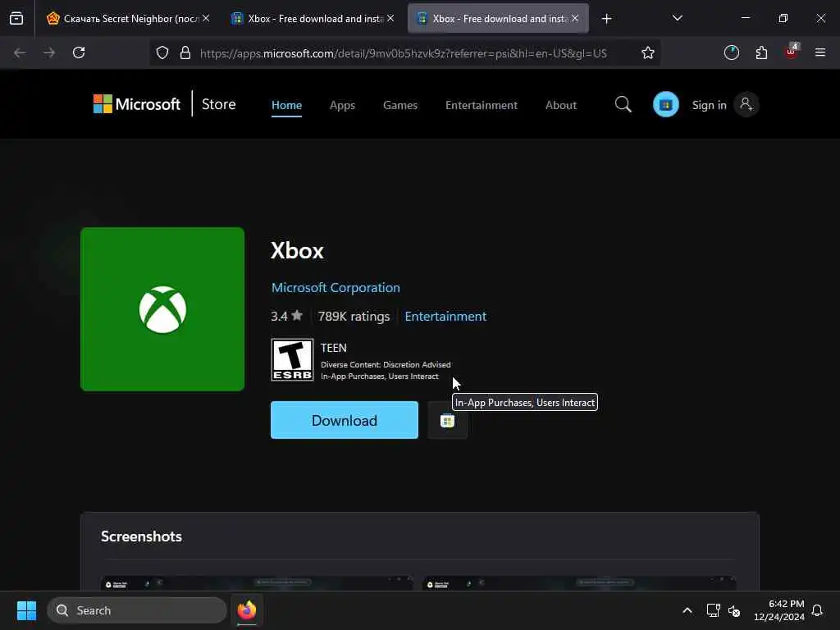Open the Games navigation item
This screenshot has width=840, height=630.
(400, 105)
